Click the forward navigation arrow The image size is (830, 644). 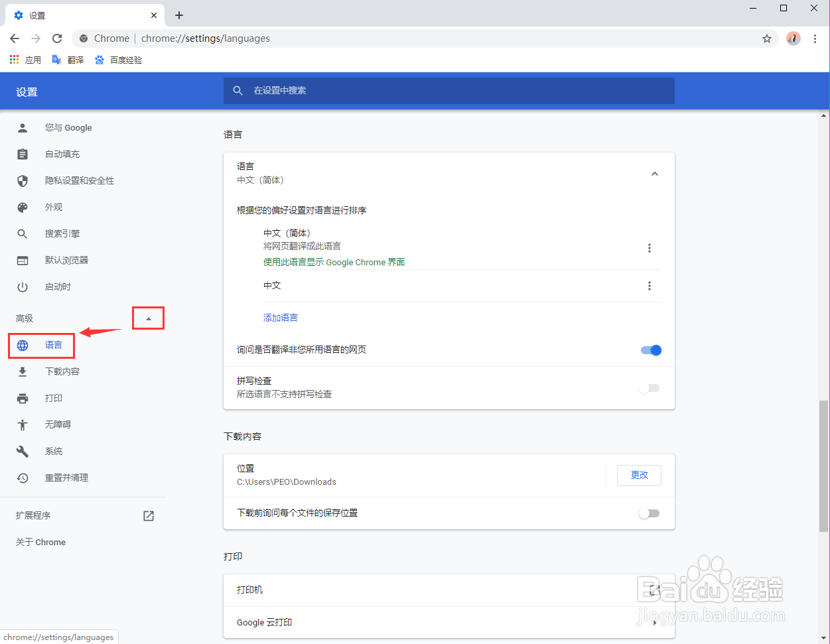[36, 38]
